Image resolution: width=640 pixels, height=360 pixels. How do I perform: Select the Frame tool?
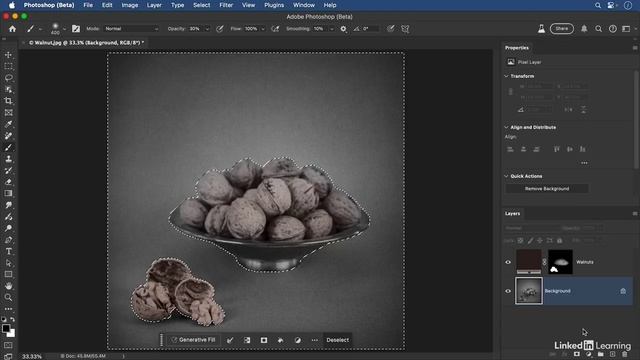[8, 113]
